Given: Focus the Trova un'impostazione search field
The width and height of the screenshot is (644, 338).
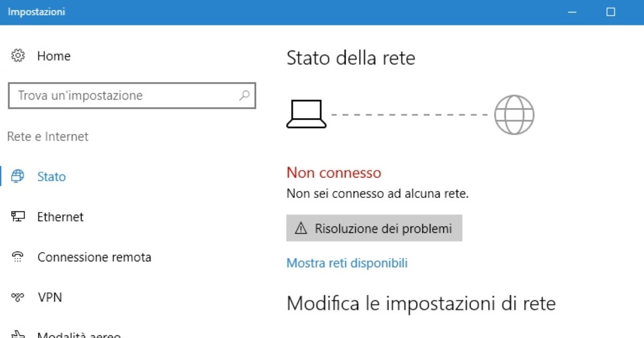Looking at the screenshot, I should (132, 95).
